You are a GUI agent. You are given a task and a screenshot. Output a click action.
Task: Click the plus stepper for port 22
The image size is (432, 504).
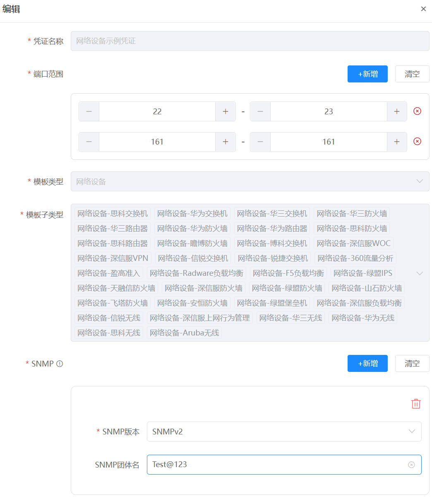pos(226,111)
